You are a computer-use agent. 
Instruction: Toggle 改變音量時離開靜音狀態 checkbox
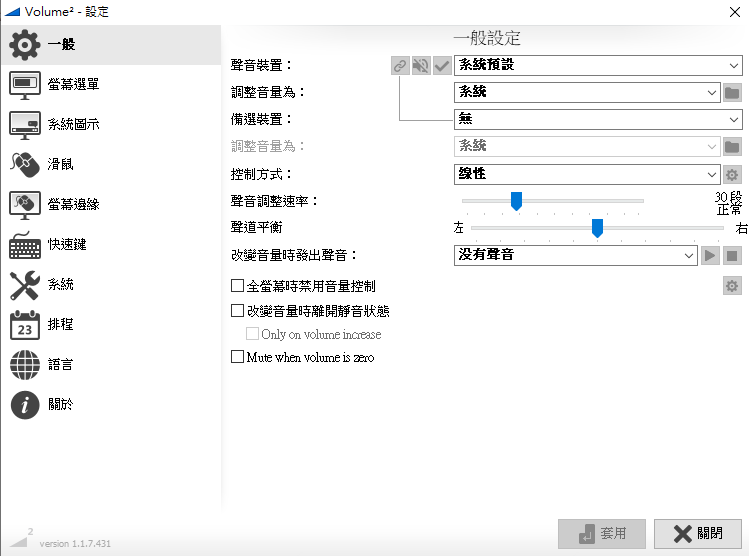238,311
